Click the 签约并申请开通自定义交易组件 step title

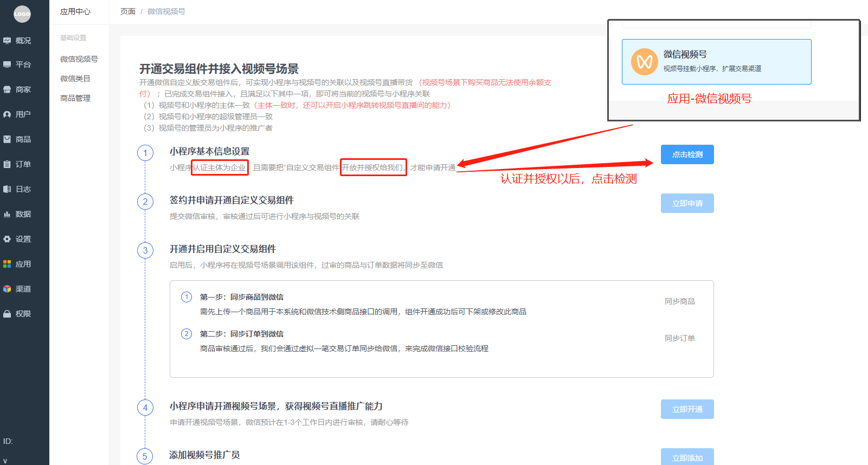(x=232, y=200)
